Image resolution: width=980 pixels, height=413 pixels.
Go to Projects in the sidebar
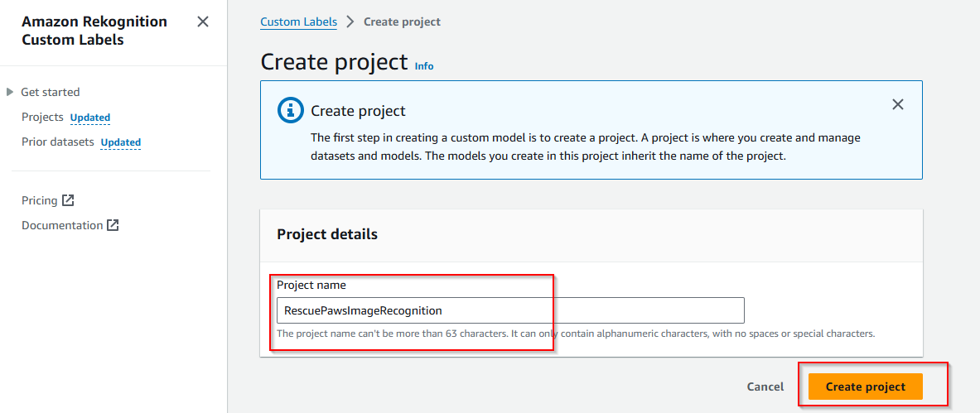click(42, 117)
